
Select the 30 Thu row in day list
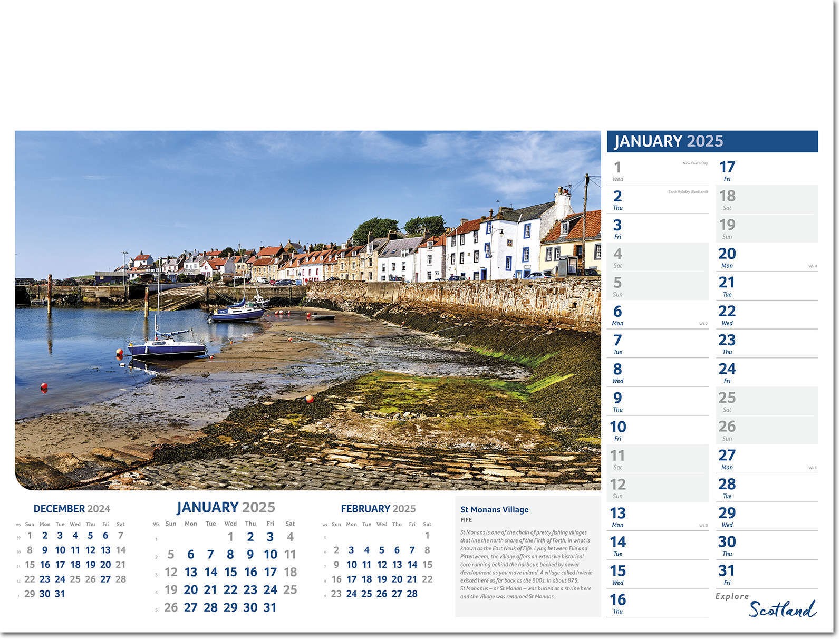tap(767, 545)
